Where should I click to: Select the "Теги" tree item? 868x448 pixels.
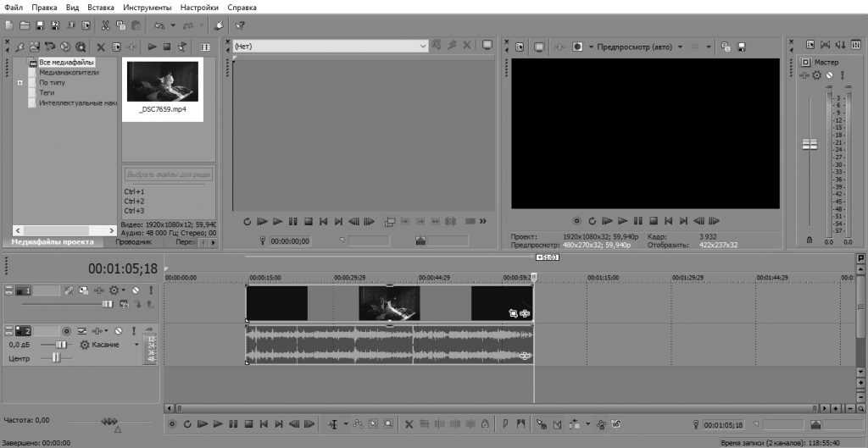tap(47, 92)
